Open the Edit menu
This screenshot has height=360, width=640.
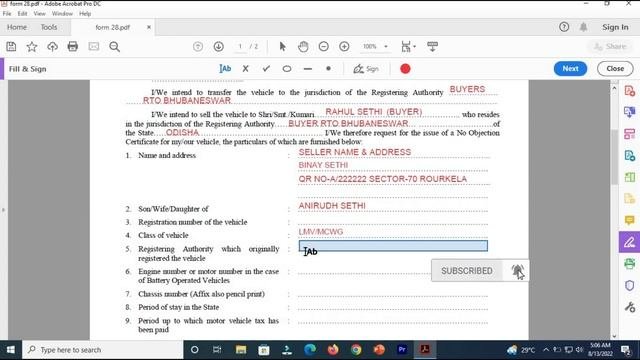[22, 13]
